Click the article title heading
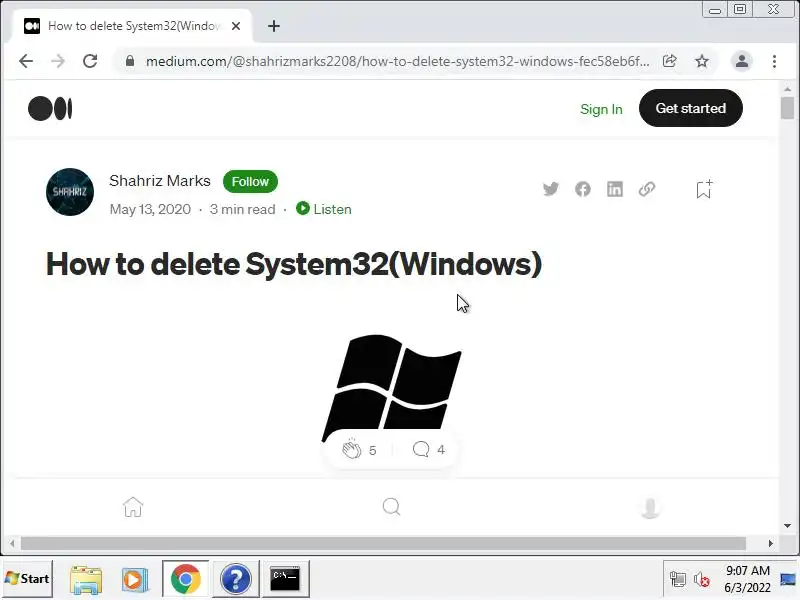Viewport: 800px width, 600px height. click(x=294, y=264)
